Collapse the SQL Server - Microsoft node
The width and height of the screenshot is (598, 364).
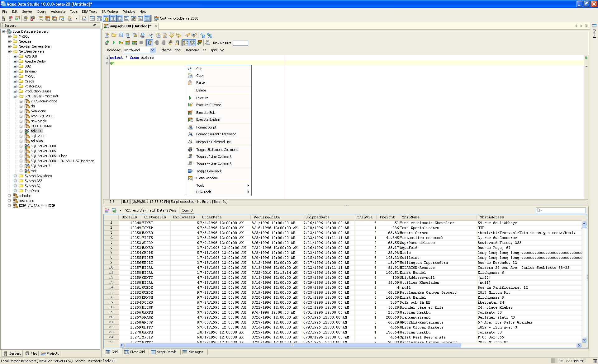tap(15, 96)
